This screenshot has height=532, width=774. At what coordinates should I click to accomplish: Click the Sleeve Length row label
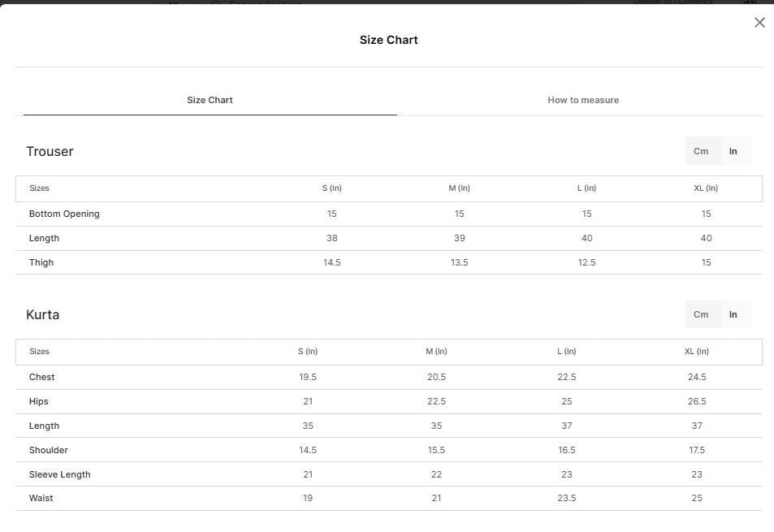click(x=60, y=474)
